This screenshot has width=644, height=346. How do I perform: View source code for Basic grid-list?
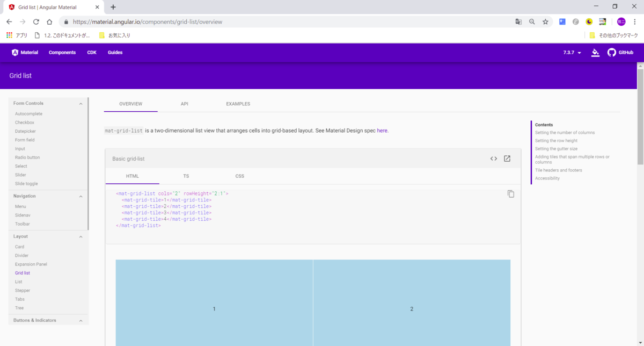(494, 158)
